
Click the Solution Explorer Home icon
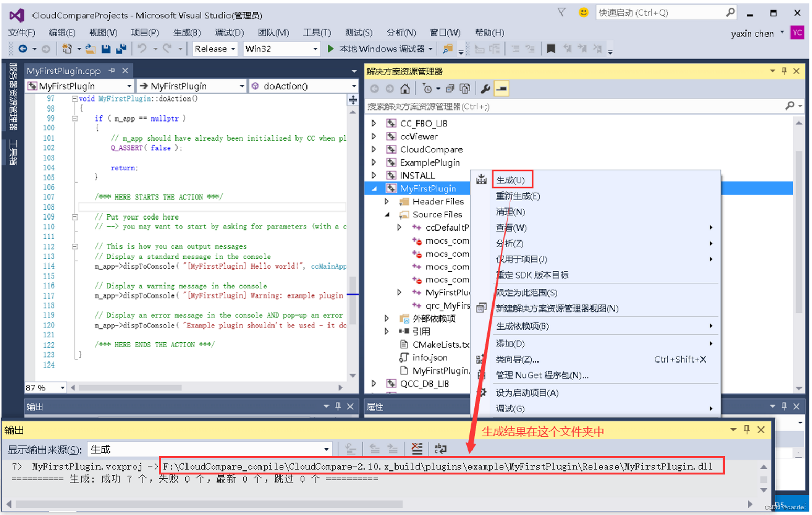coord(405,89)
